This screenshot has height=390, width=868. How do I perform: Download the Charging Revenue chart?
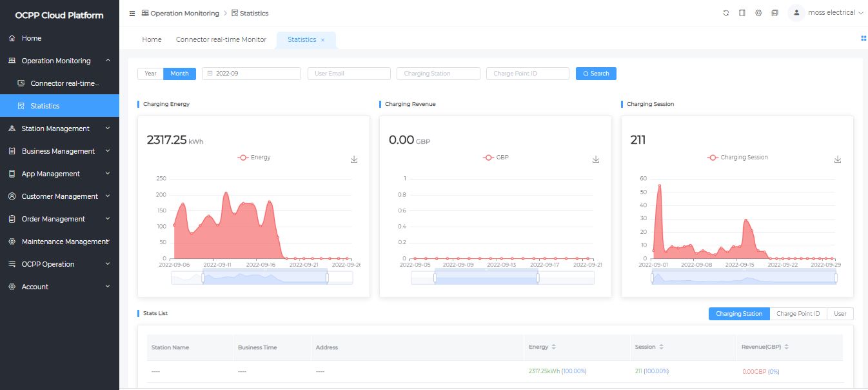pos(596,159)
